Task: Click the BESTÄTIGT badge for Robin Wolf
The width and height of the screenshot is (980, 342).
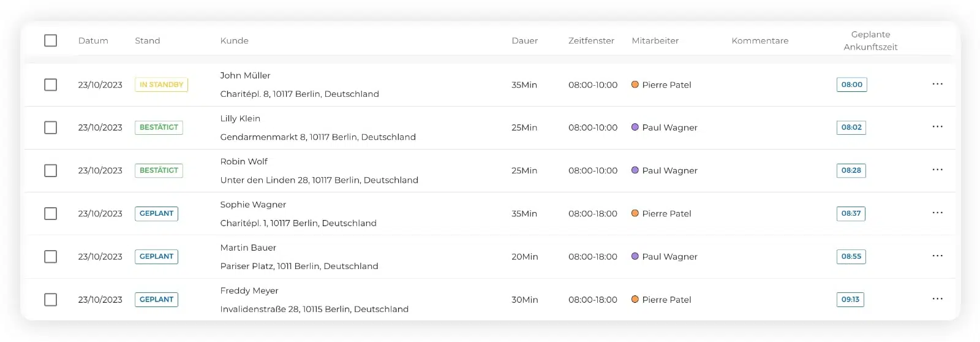Action: pyautogui.click(x=159, y=170)
